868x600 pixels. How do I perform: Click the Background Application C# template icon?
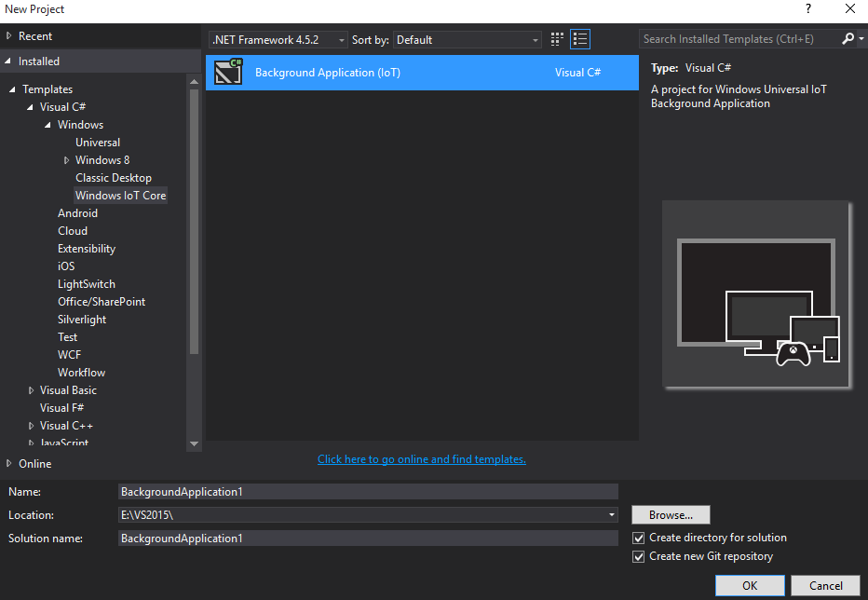(x=228, y=73)
